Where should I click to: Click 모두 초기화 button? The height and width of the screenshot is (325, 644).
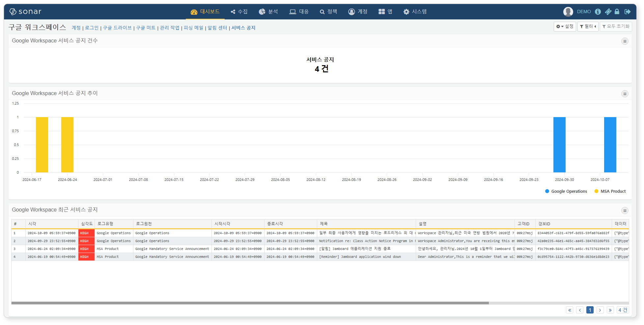coord(616,26)
